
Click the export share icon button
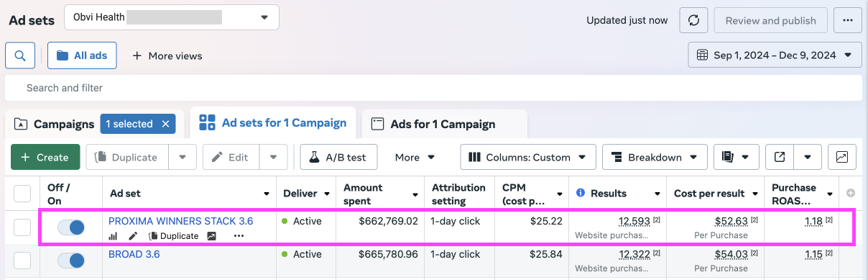coord(780,157)
